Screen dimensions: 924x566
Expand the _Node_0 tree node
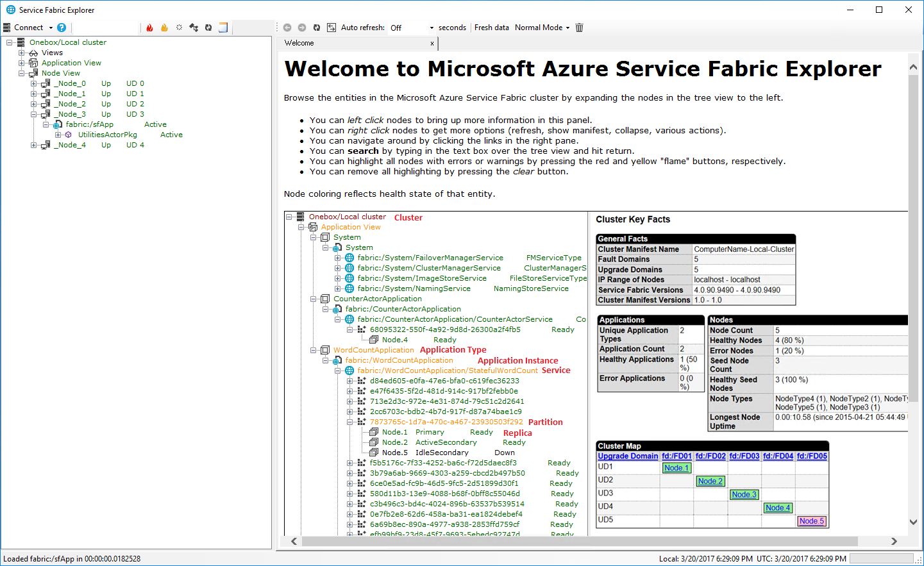coord(34,83)
